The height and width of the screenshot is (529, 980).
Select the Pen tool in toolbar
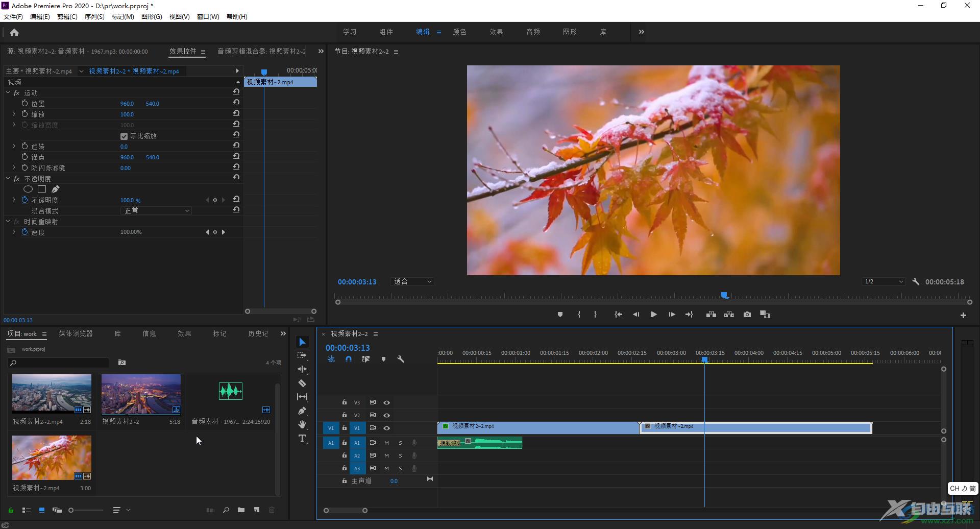(x=302, y=411)
